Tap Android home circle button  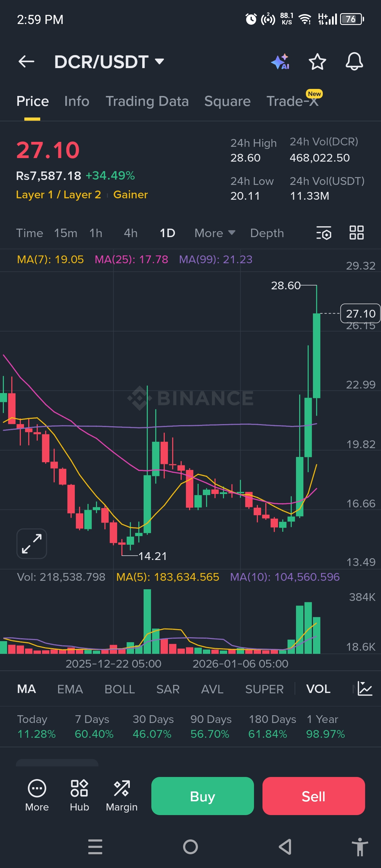tap(190, 847)
